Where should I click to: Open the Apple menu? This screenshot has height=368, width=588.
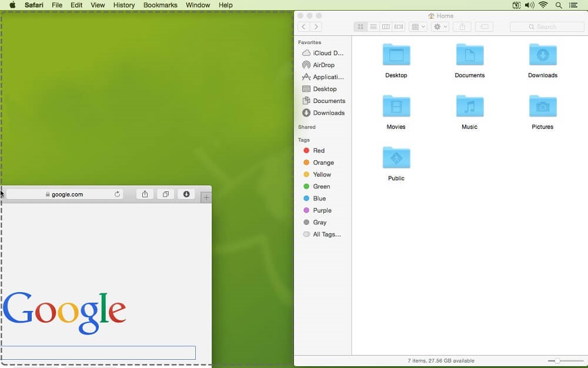point(12,5)
